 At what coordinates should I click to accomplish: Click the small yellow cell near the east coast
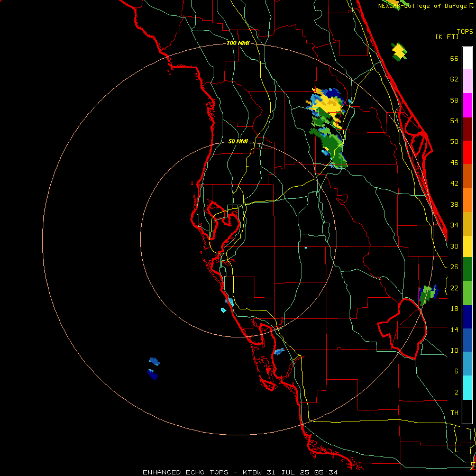tap(399, 52)
